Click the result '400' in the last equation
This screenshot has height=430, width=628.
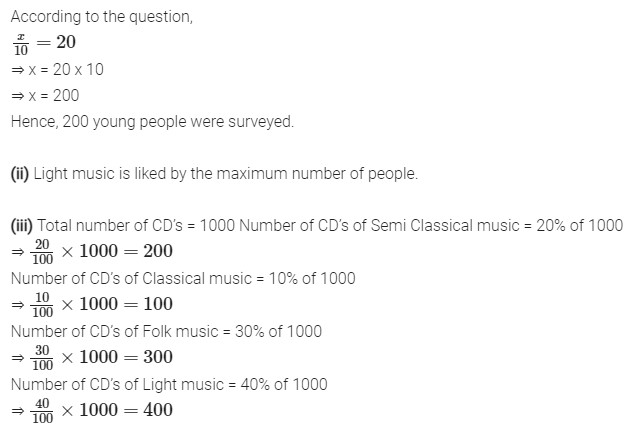pos(158,410)
